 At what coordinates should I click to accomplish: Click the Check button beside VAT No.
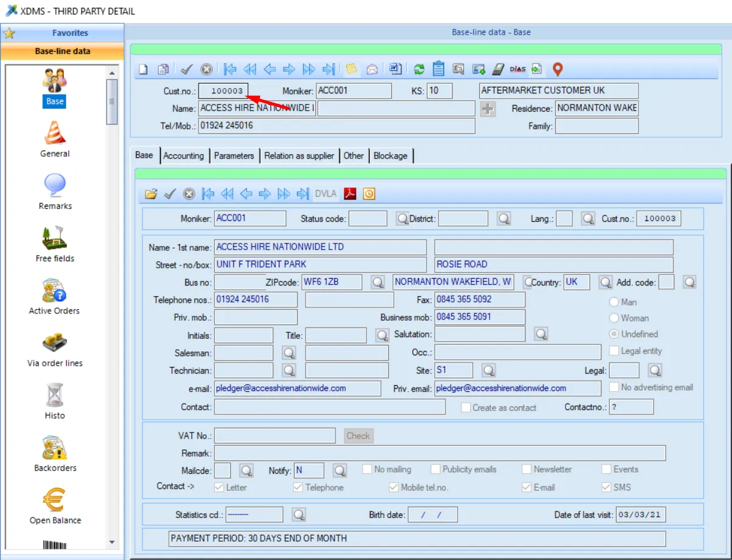[358, 435]
